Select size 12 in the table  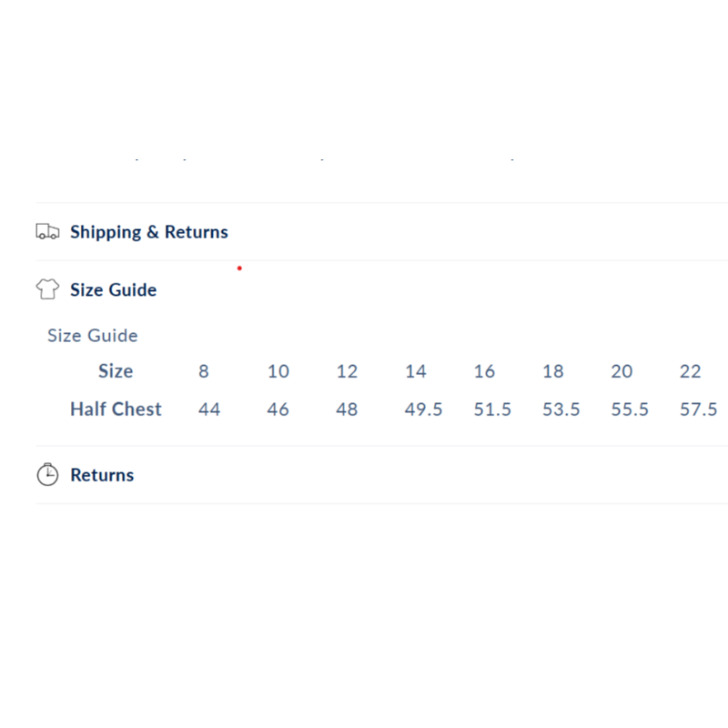click(347, 371)
